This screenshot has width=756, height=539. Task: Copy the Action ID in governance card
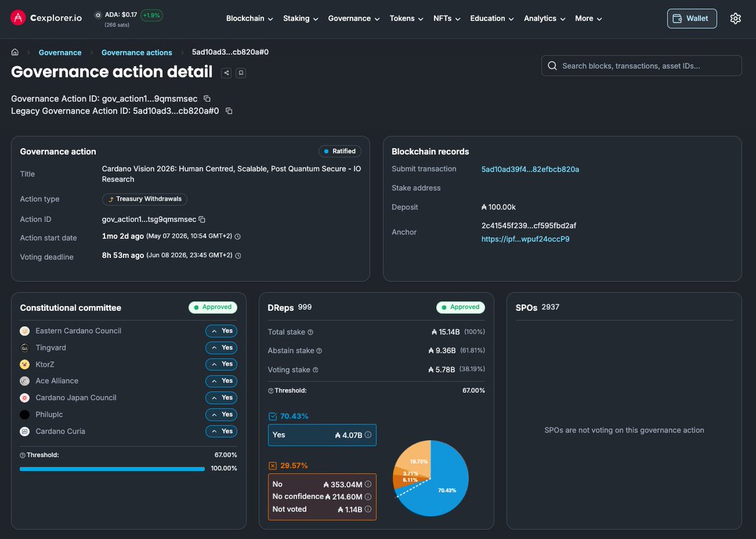coord(202,219)
